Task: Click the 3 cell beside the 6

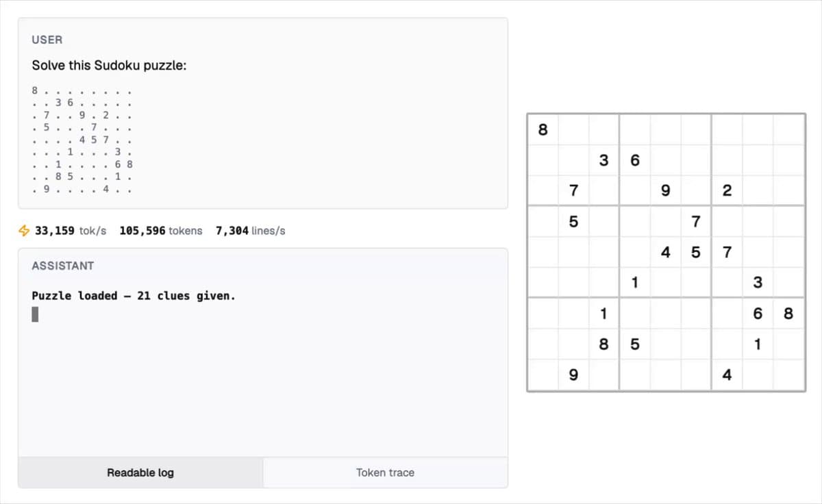Action: (603, 160)
